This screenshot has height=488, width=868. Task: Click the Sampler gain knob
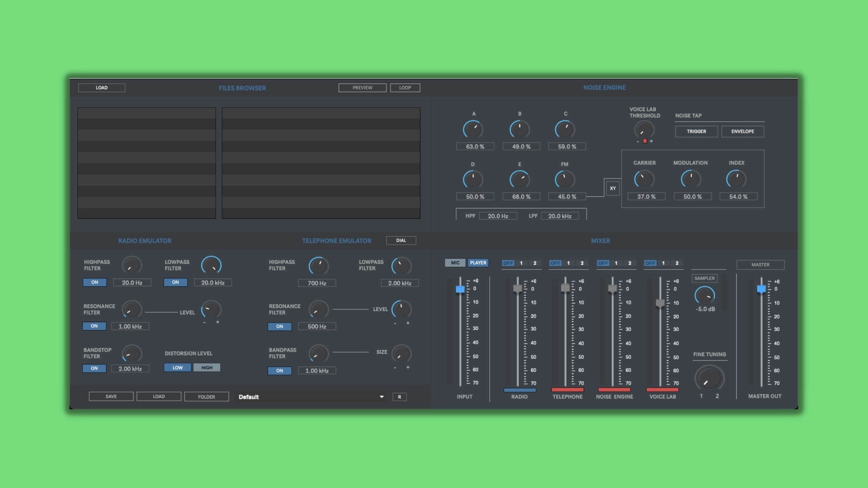(705, 296)
